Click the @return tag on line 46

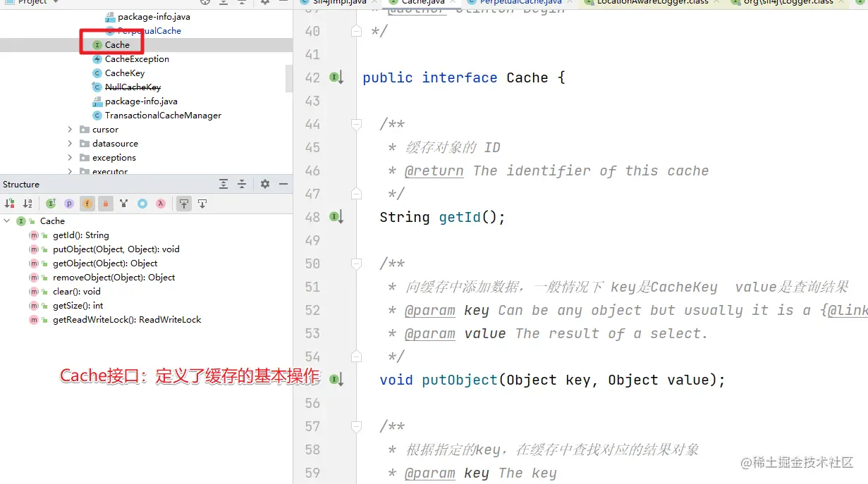pyautogui.click(x=434, y=170)
